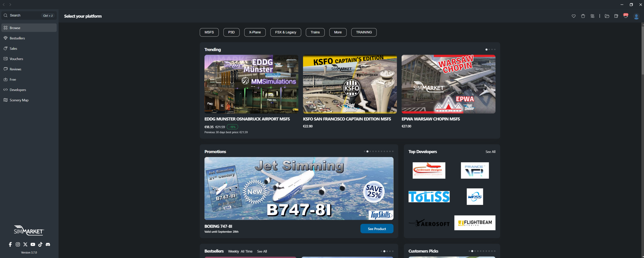Open the wishlist heart icon
The width and height of the screenshot is (644, 258).
click(x=574, y=16)
